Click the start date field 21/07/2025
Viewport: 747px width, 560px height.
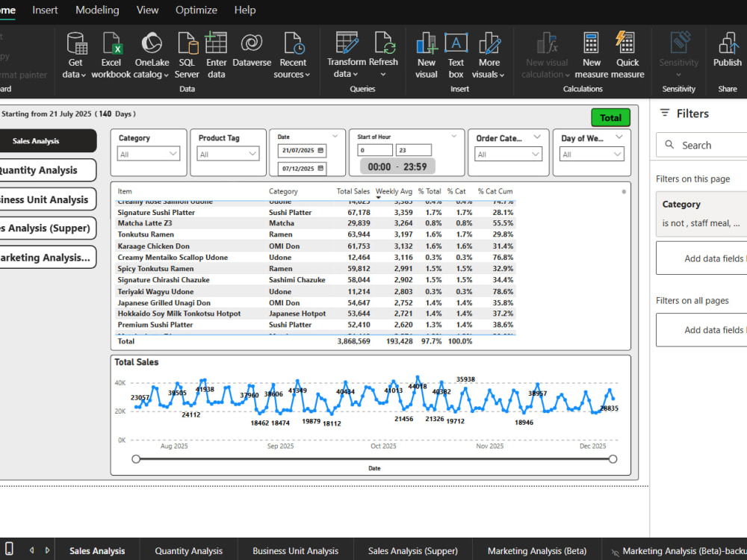[x=302, y=151]
